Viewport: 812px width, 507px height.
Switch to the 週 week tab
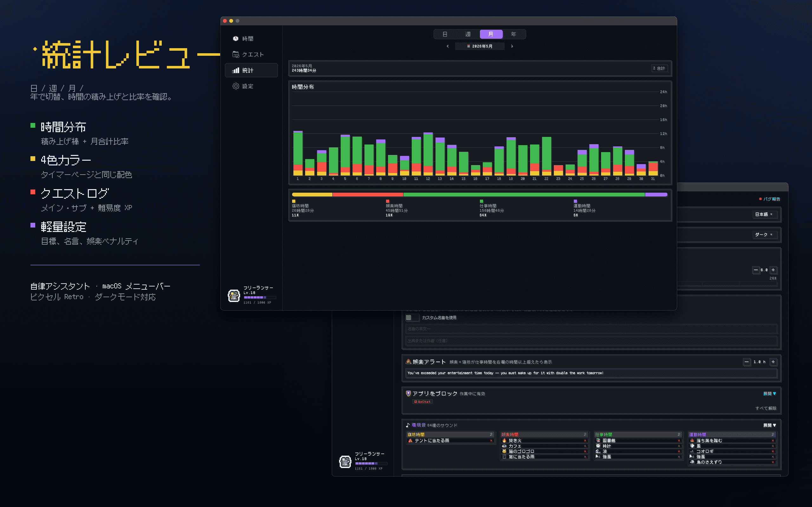[x=468, y=34]
